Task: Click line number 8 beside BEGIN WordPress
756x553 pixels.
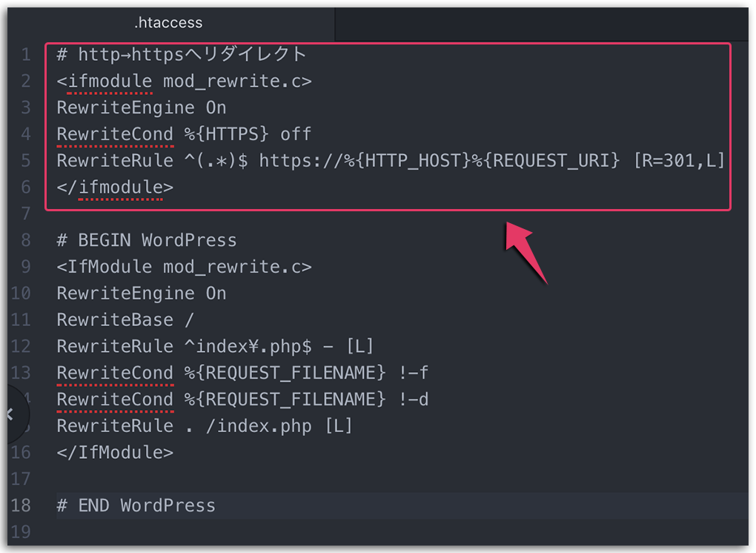Action: click(27, 239)
